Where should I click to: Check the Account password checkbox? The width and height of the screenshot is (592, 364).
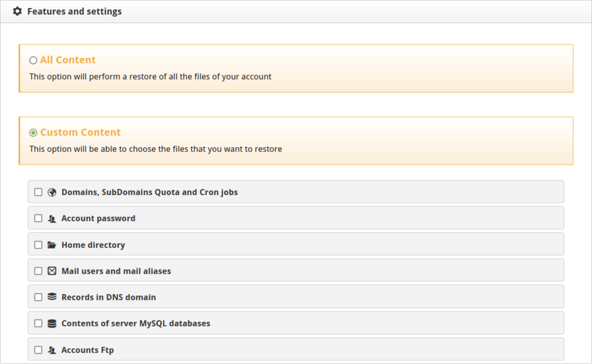click(x=38, y=218)
